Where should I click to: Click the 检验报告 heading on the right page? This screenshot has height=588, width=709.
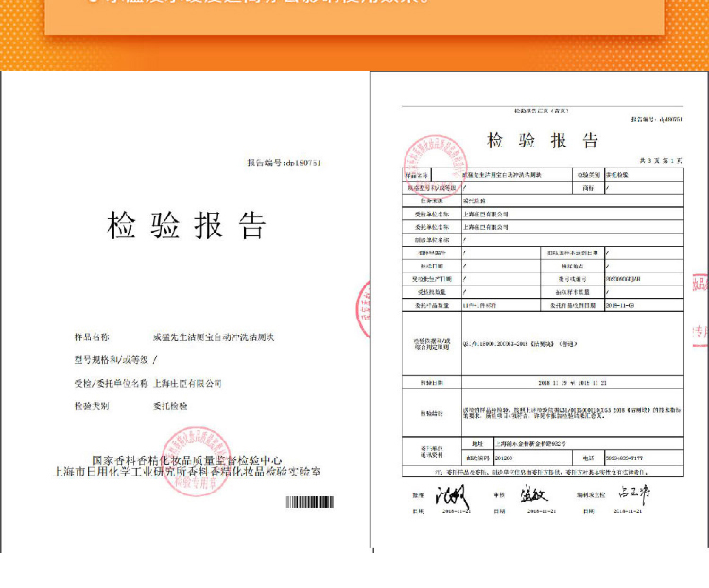(543, 141)
